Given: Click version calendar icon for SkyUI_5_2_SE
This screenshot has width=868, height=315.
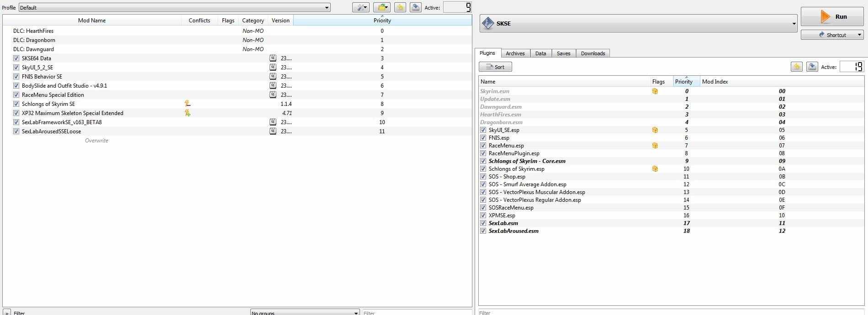Looking at the screenshot, I should coord(273,67).
